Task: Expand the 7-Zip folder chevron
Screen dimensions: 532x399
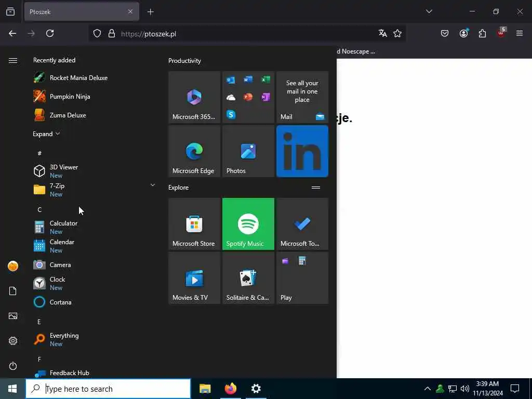Action: point(152,185)
